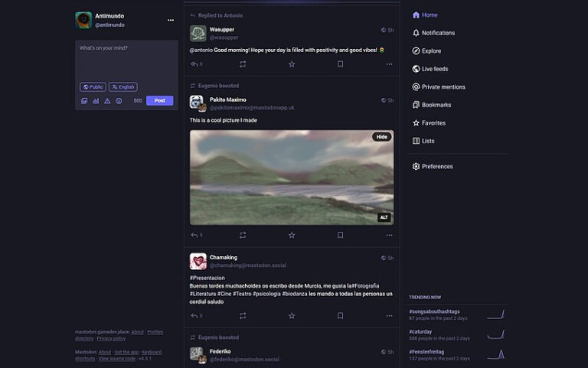
Task: Open Private mentions in sidebar
Action: (x=443, y=86)
